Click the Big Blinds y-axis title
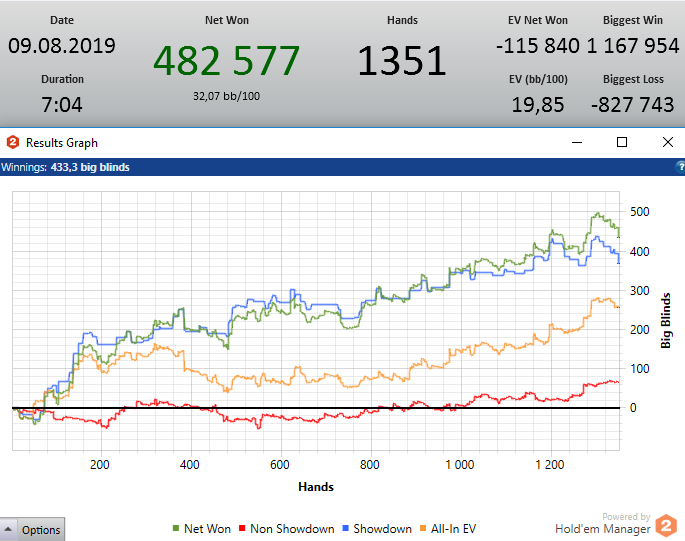 click(x=665, y=320)
